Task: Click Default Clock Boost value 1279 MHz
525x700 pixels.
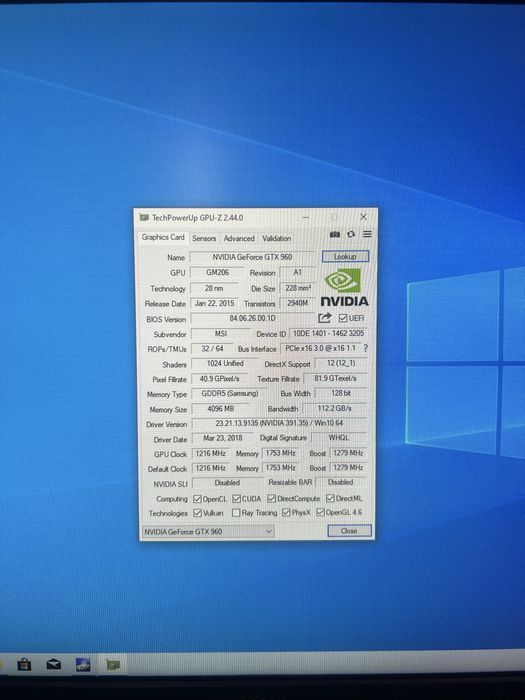Action: click(x=348, y=467)
